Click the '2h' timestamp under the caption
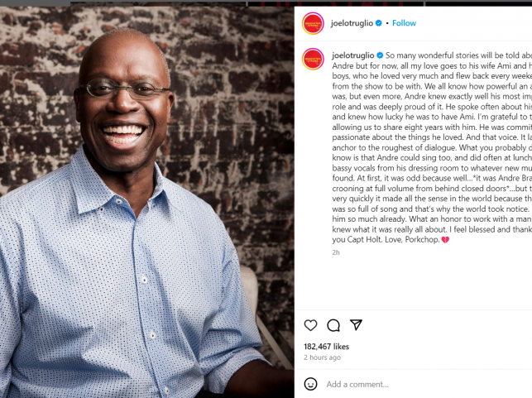532x398 pixels. coord(336,252)
